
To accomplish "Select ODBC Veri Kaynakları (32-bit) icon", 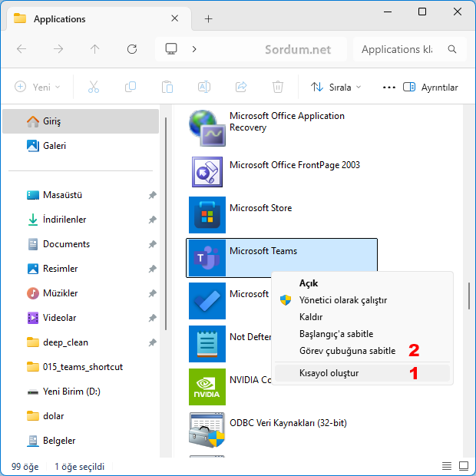I will (207, 430).
